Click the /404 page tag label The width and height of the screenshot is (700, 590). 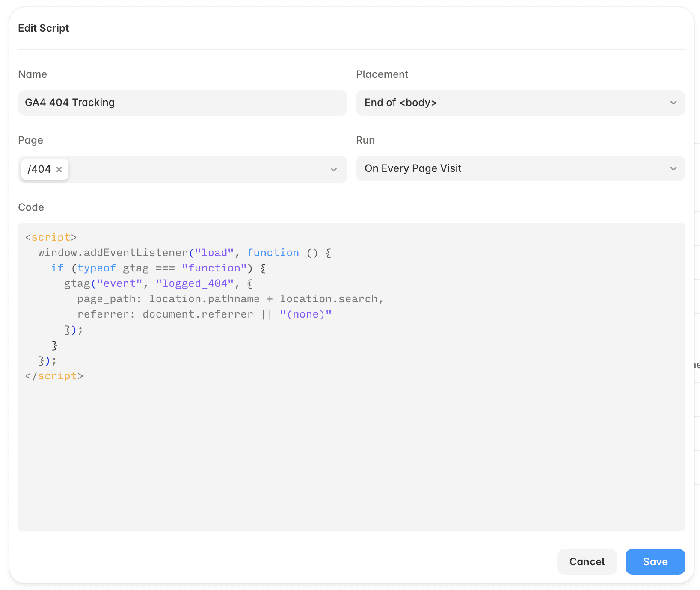click(39, 169)
